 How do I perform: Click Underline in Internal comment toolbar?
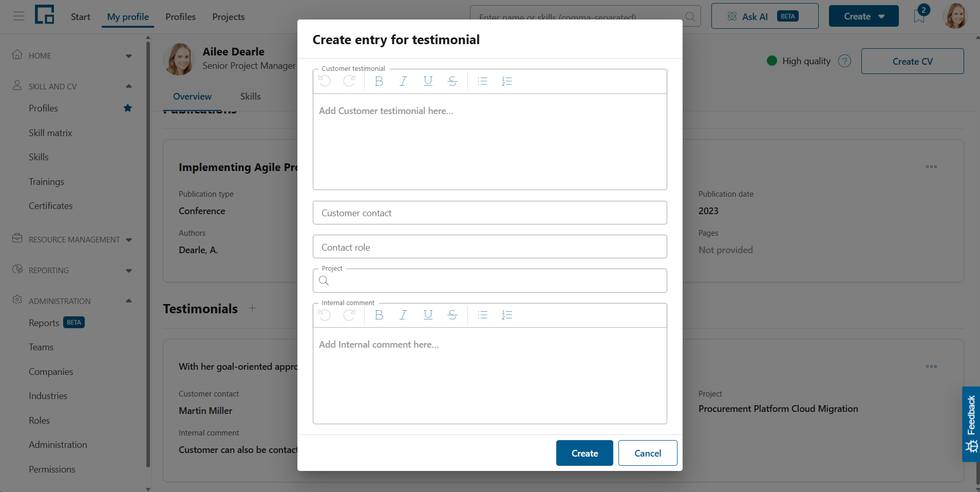coord(428,315)
